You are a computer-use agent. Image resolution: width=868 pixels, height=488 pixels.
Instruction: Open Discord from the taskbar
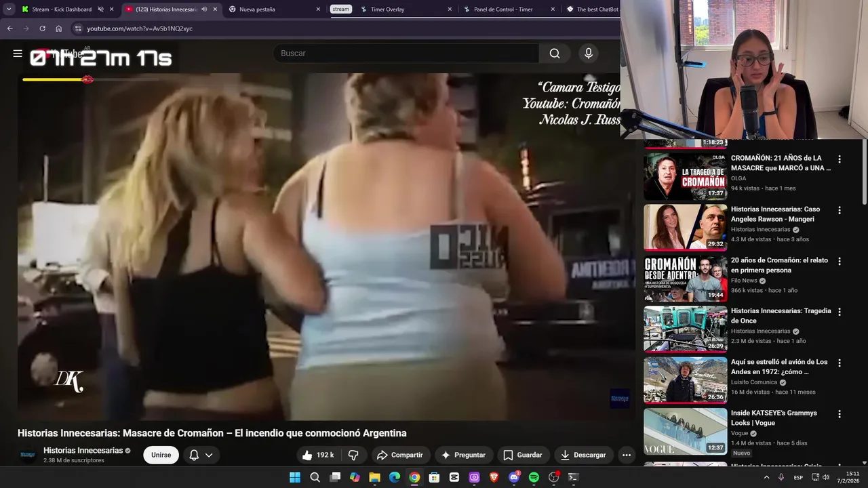click(514, 477)
